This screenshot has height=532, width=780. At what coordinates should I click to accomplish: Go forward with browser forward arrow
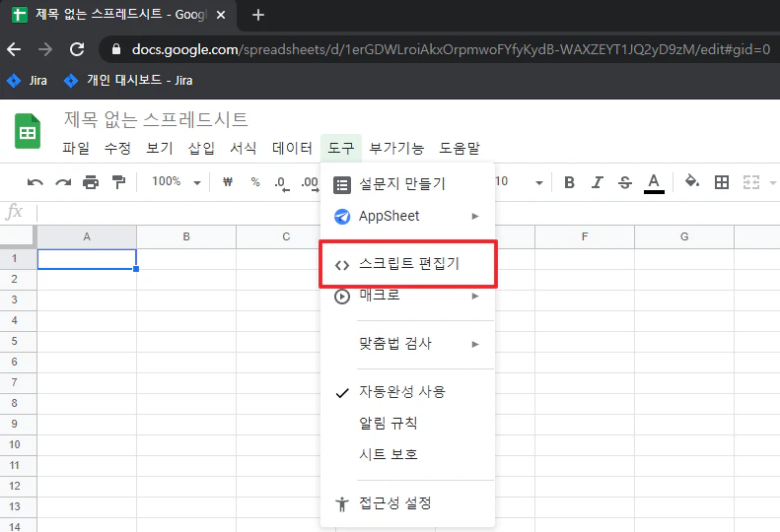tap(45, 49)
